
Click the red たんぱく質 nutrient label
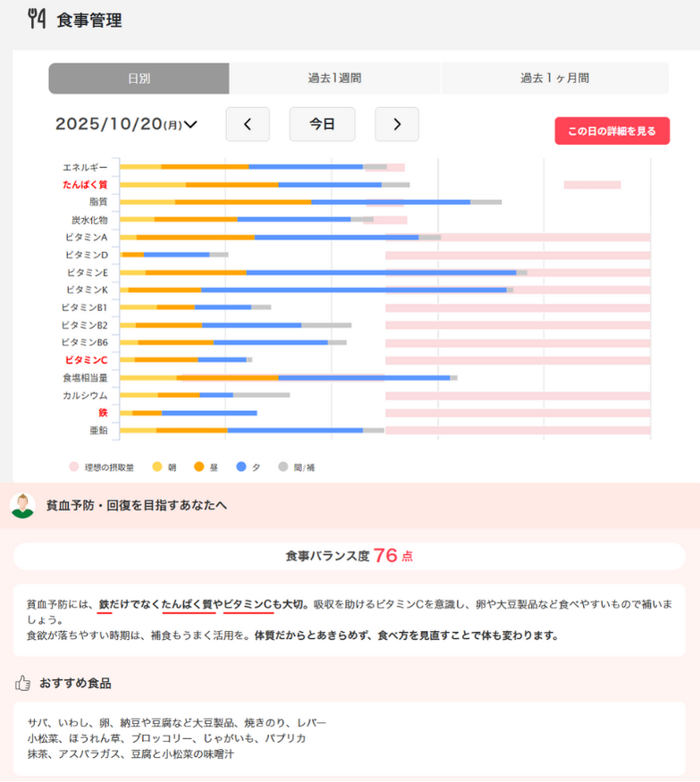pyautogui.click(x=85, y=185)
